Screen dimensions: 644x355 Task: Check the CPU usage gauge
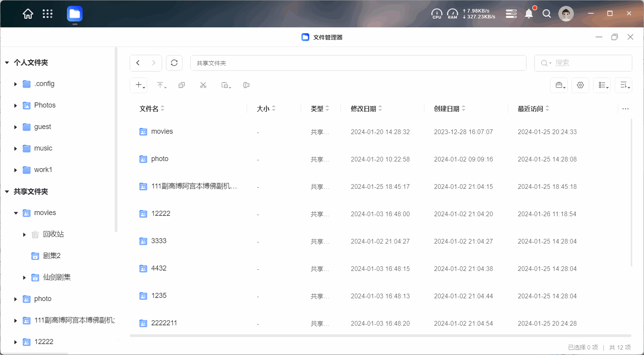(x=437, y=14)
